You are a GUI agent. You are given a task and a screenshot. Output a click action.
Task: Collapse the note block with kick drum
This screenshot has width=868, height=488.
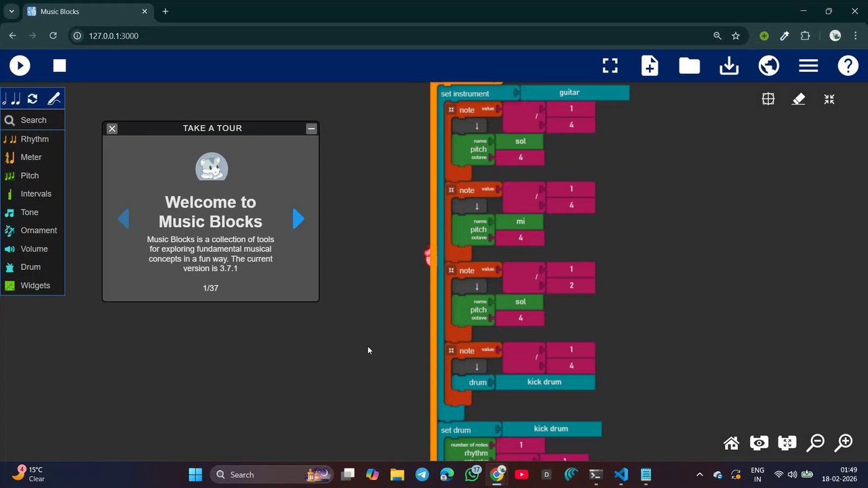click(451, 351)
